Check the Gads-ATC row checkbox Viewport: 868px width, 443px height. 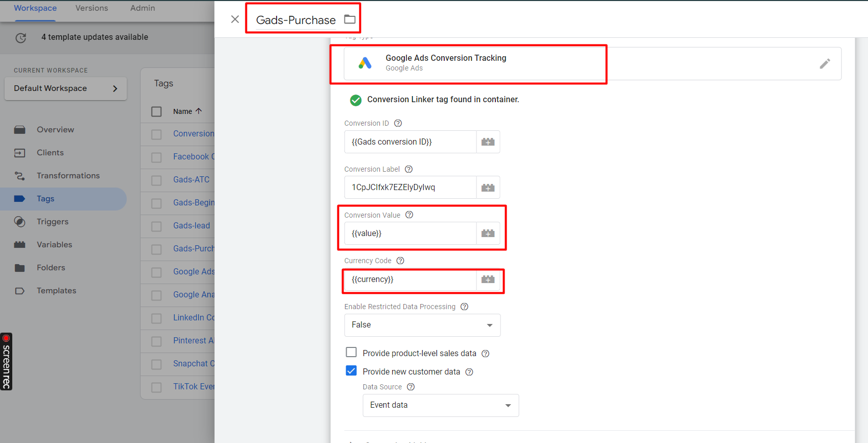[156, 180]
